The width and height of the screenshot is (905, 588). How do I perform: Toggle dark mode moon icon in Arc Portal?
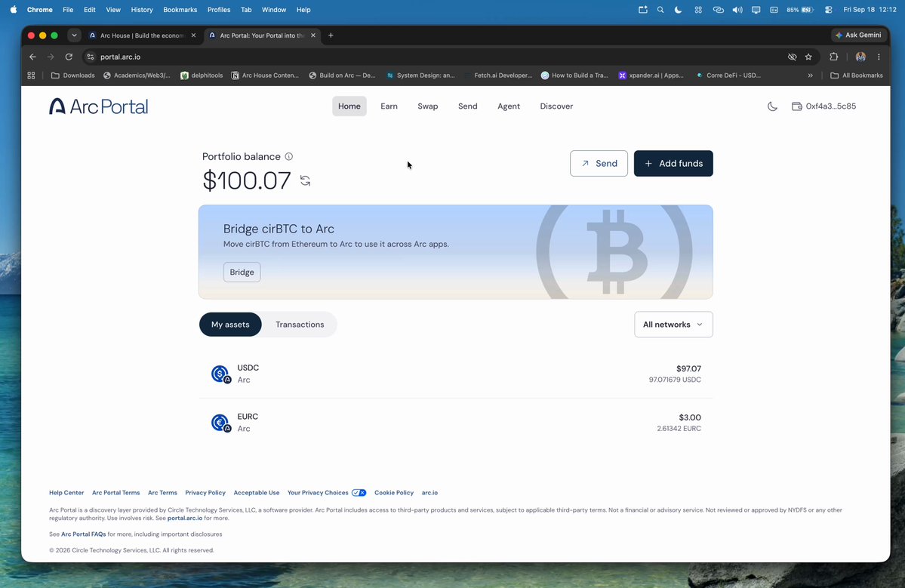pos(772,106)
